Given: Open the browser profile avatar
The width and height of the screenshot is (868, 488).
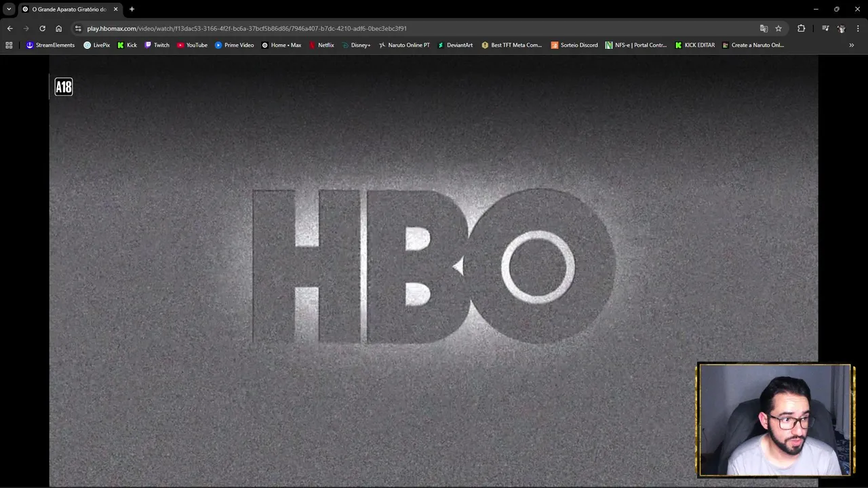Looking at the screenshot, I should point(842,28).
